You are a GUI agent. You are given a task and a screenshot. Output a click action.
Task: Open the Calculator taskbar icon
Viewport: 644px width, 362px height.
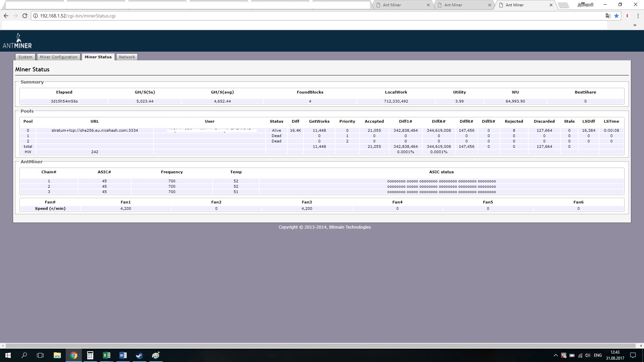90,355
